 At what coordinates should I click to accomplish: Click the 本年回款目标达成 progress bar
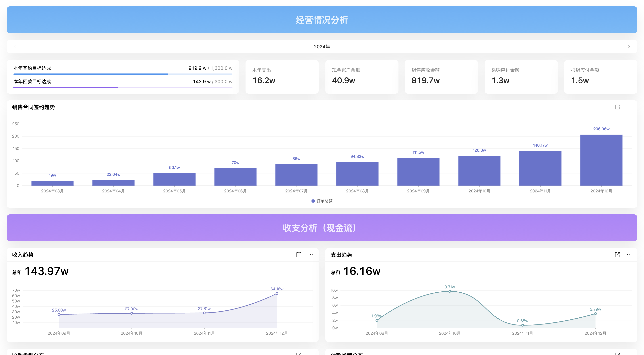click(123, 88)
